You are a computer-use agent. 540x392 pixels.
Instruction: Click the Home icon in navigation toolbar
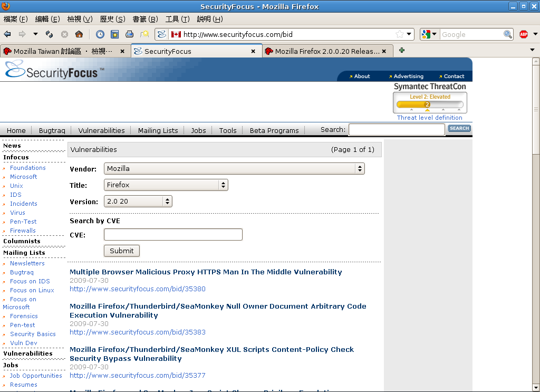pyautogui.click(x=79, y=34)
